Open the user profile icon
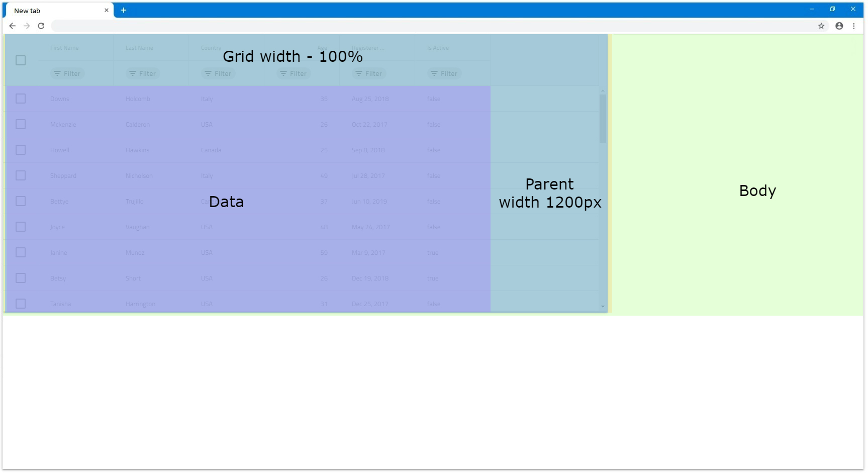 [x=839, y=26]
